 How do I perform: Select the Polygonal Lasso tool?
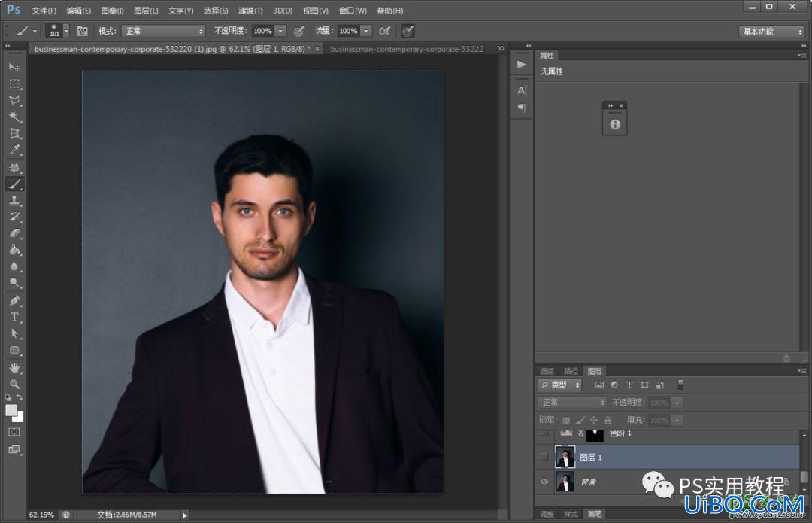coord(14,100)
